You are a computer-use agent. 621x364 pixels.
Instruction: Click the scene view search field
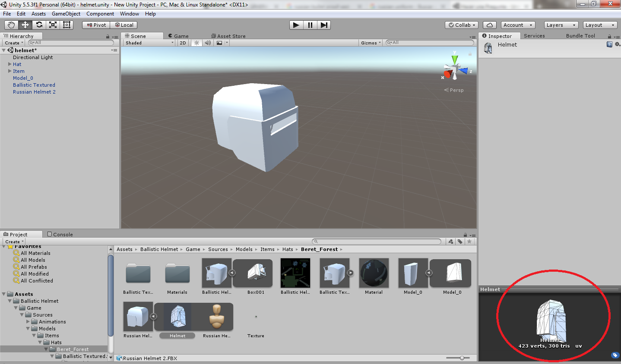coord(430,43)
